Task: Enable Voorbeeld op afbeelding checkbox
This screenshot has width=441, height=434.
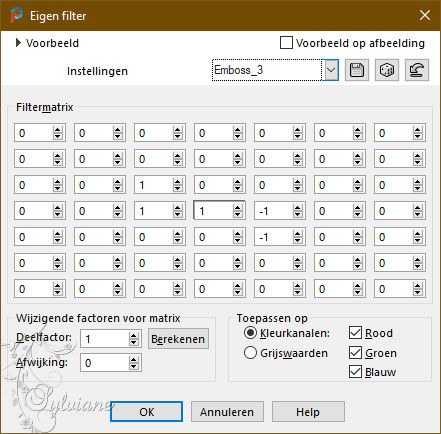Action: point(286,43)
